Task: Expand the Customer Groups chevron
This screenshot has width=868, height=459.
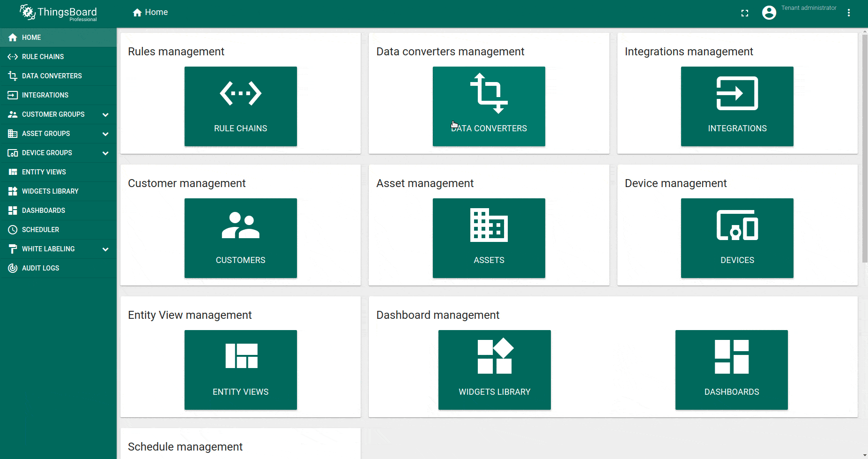Action: pyautogui.click(x=105, y=115)
